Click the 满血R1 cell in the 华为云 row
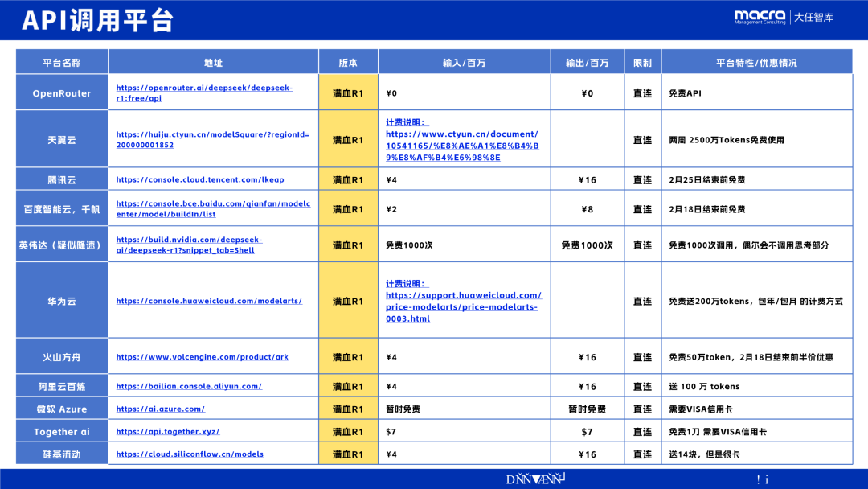 348,301
